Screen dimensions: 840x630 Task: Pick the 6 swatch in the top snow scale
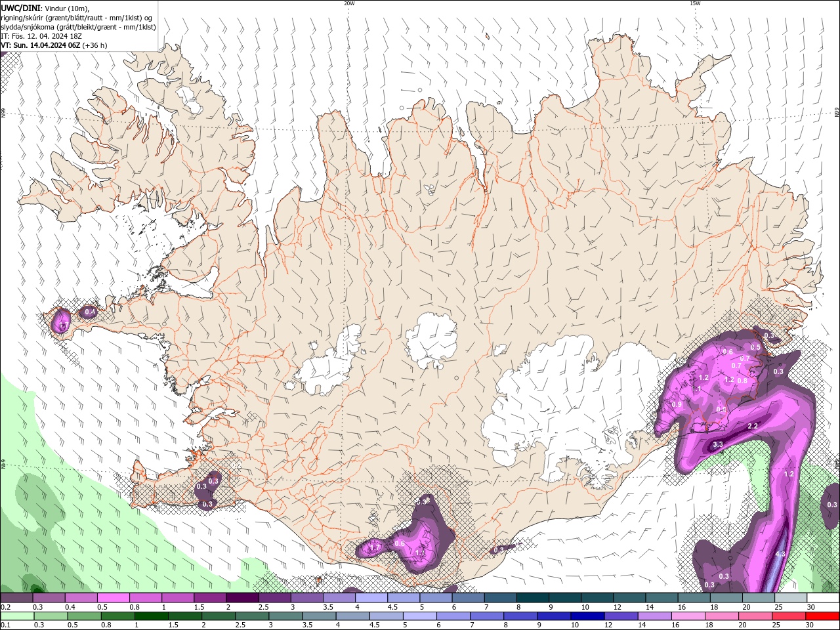point(469,598)
